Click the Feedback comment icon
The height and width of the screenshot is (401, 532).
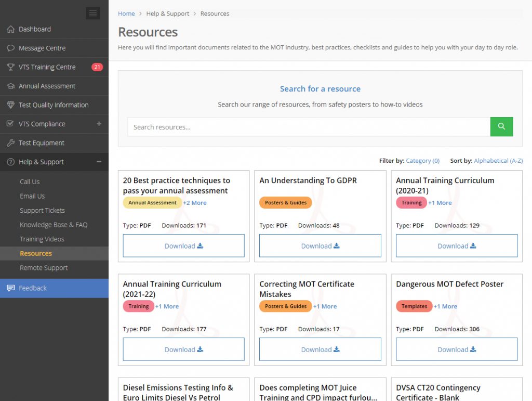tap(11, 288)
